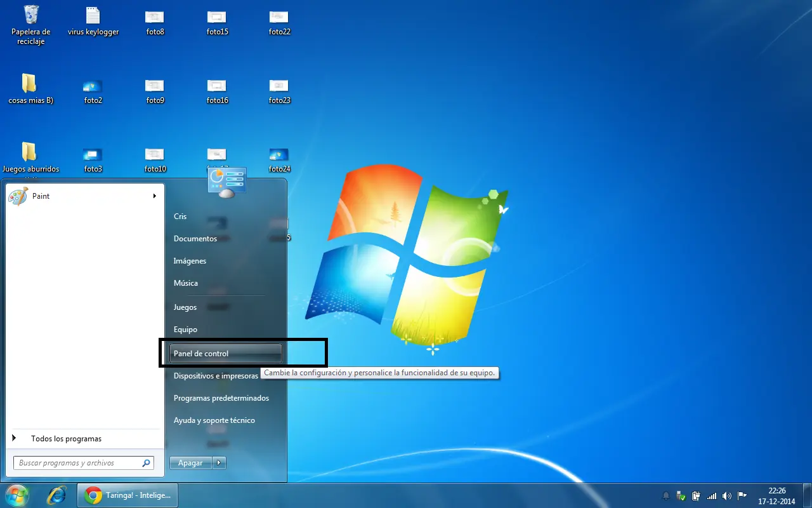Viewport: 812px width, 508px height.
Task: Select the virus keylogger text file icon
Action: 93,21
